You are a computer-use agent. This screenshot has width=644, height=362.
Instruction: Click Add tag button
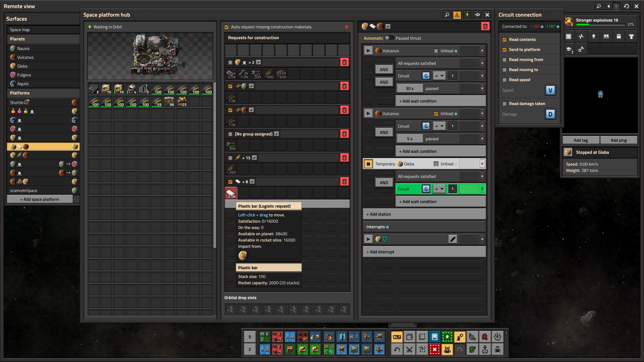tap(581, 140)
